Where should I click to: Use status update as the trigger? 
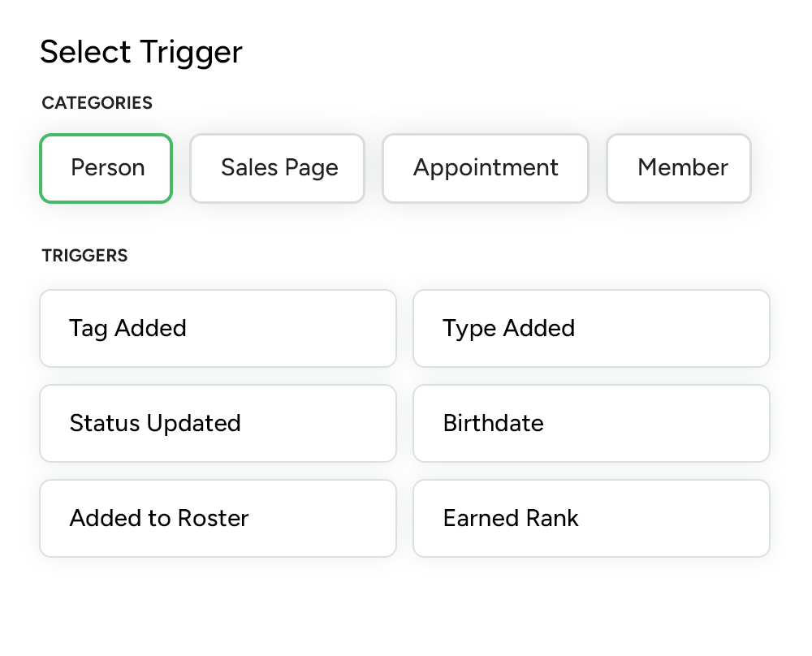[218, 423]
